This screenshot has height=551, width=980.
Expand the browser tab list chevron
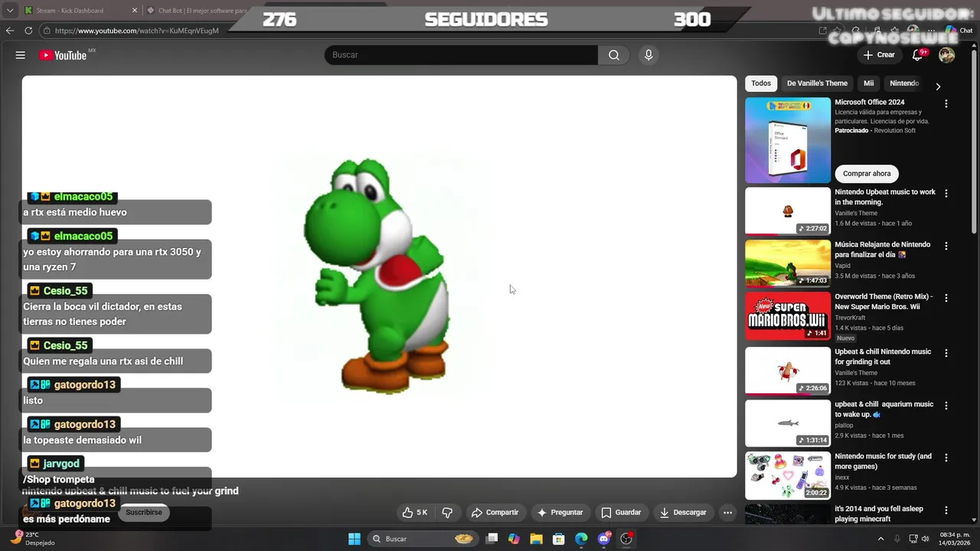10,11
